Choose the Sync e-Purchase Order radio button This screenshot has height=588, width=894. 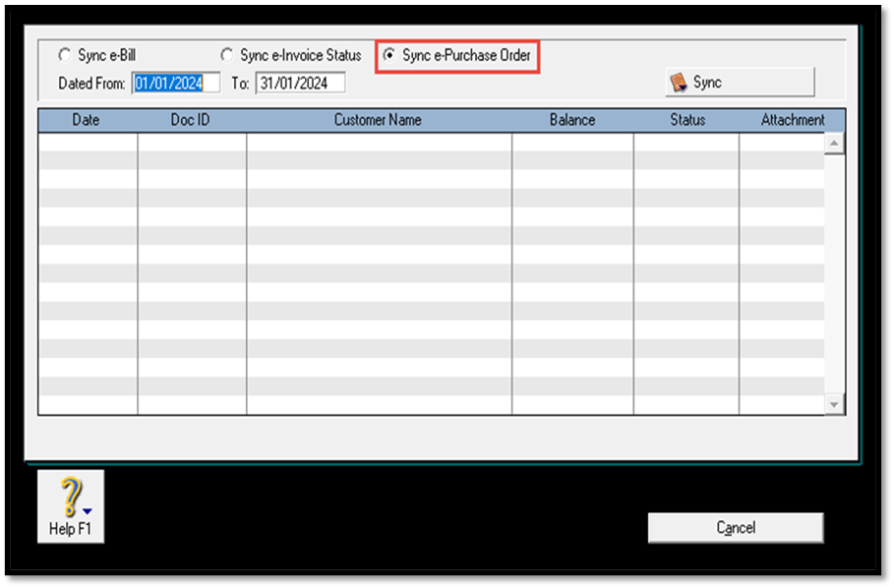tap(389, 56)
